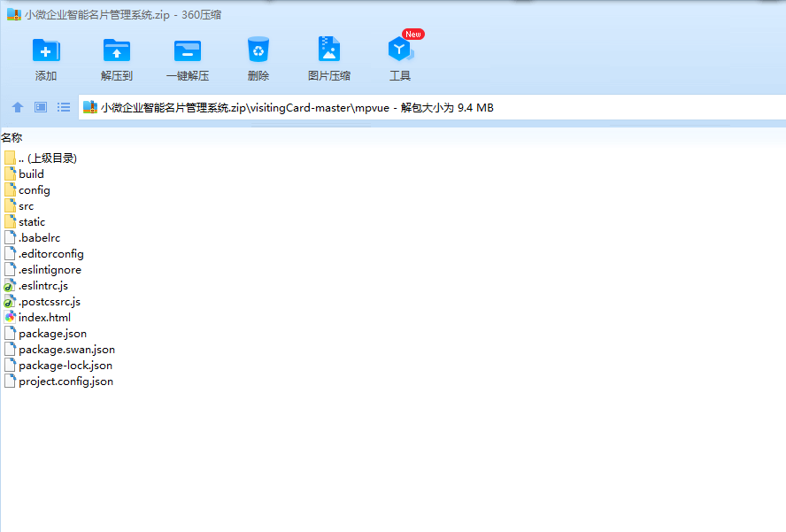Click the 一键解压 one-click extract icon
Screen dimensions: 786x532
coord(188,50)
